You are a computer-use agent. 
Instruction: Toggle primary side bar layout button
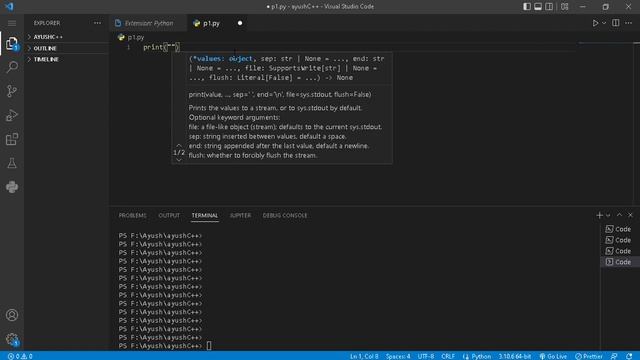tap(527, 7)
